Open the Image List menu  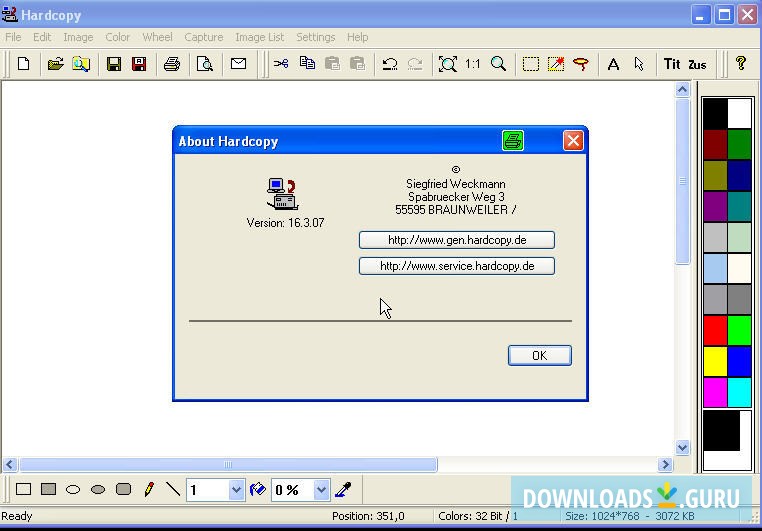click(x=260, y=37)
